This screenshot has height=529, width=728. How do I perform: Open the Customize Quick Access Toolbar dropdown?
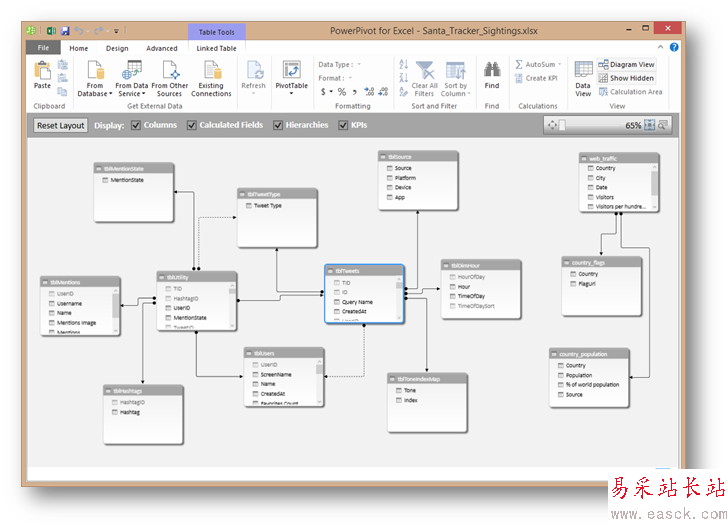(x=116, y=31)
